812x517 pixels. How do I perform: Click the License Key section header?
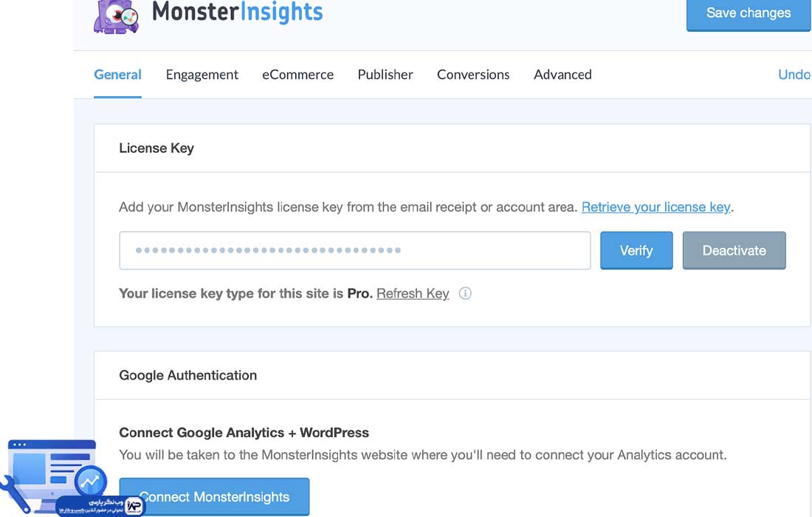coord(156,148)
